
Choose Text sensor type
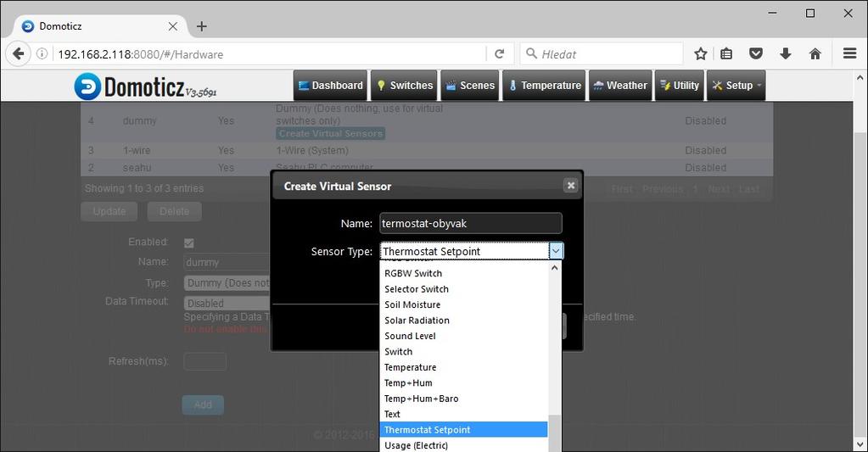click(x=463, y=414)
